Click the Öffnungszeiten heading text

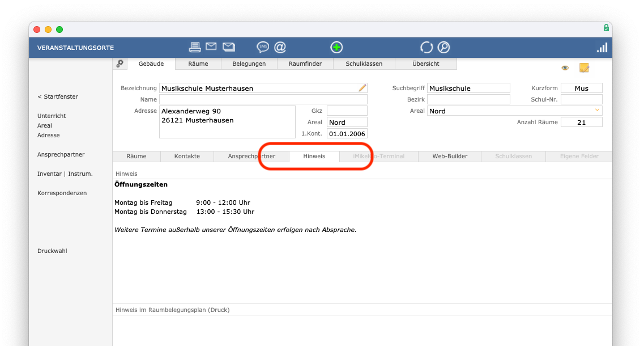[x=141, y=184]
